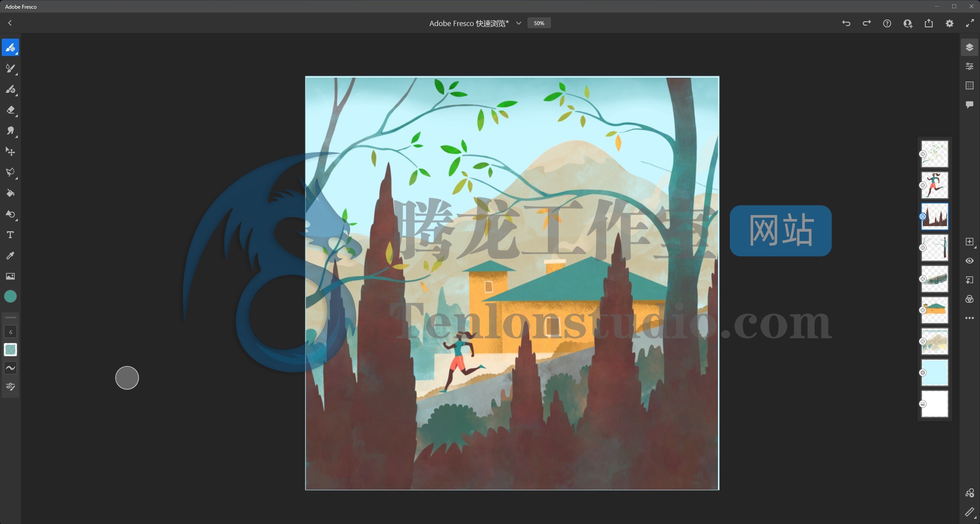Open brush settings panel

coord(10,386)
